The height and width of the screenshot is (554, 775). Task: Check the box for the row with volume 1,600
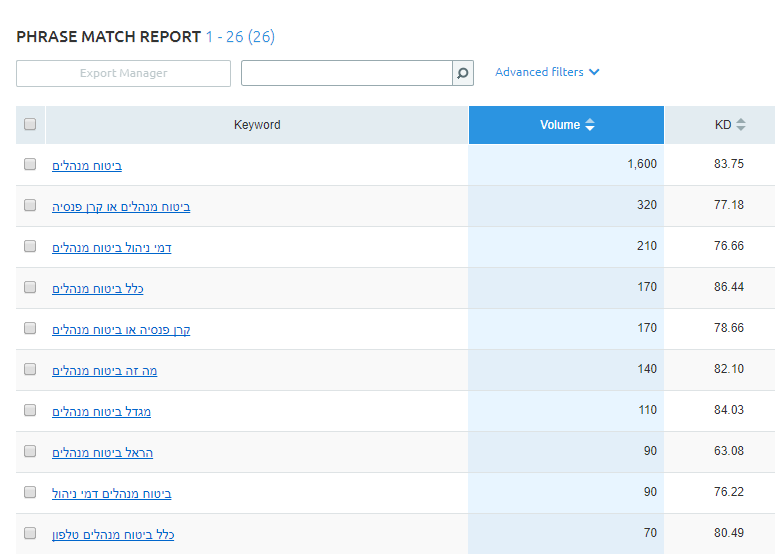pos(30,164)
